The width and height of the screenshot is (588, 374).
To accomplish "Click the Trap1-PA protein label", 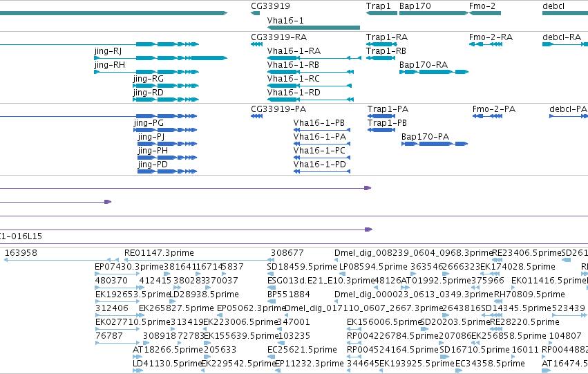I will point(388,109).
